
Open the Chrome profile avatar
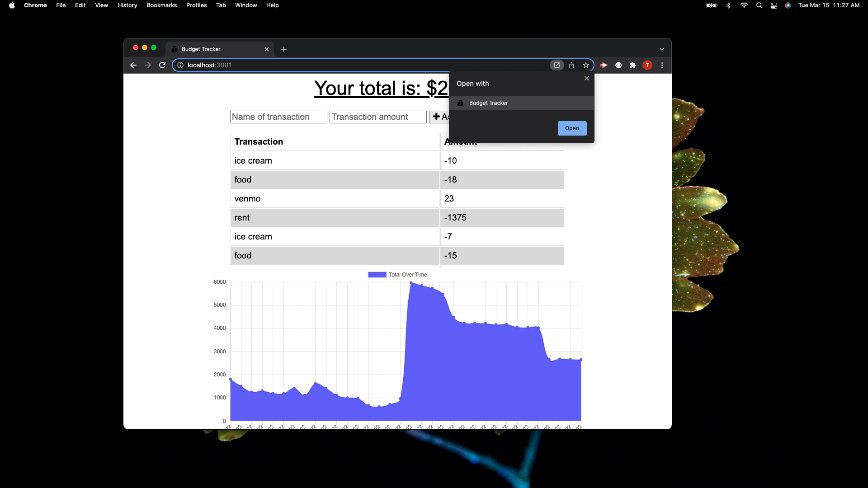coord(647,65)
